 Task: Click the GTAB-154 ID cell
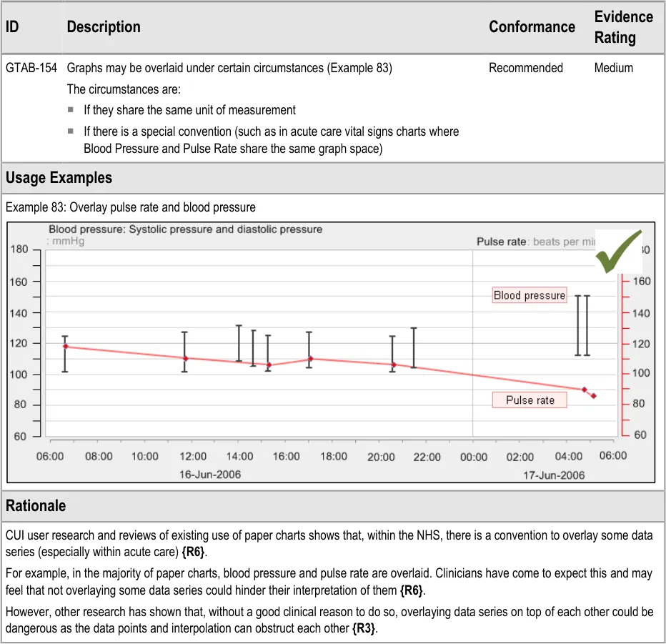31,68
